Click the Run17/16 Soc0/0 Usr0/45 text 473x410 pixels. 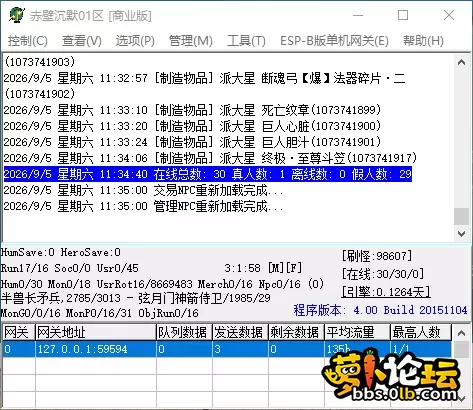pos(69,268)
